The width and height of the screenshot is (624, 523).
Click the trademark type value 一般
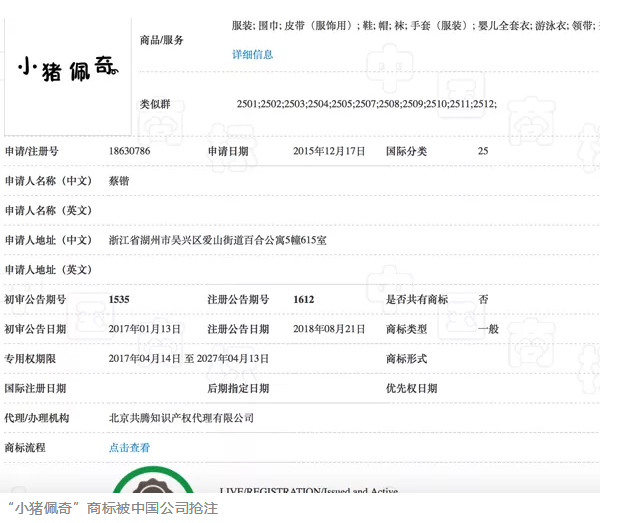tap(488, 329)
